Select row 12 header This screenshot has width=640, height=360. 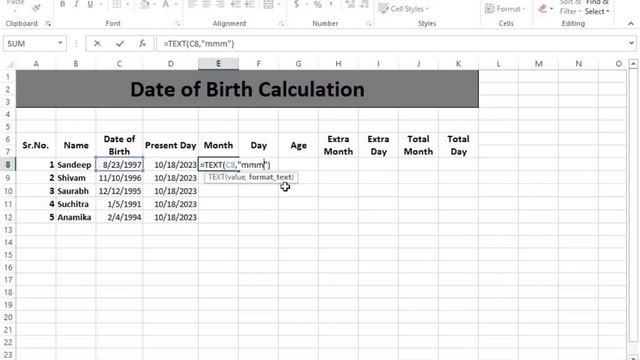click(x=8, y=217)
